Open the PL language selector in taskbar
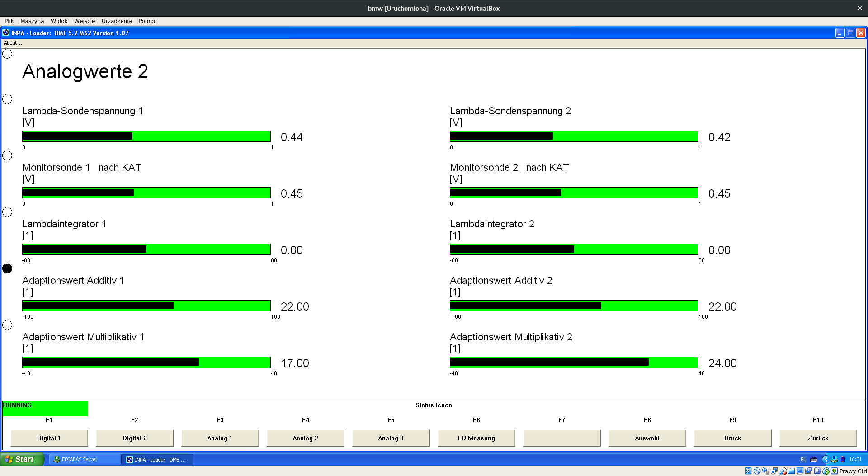Viewport: 868px width, 476px height. click(803, 459)
